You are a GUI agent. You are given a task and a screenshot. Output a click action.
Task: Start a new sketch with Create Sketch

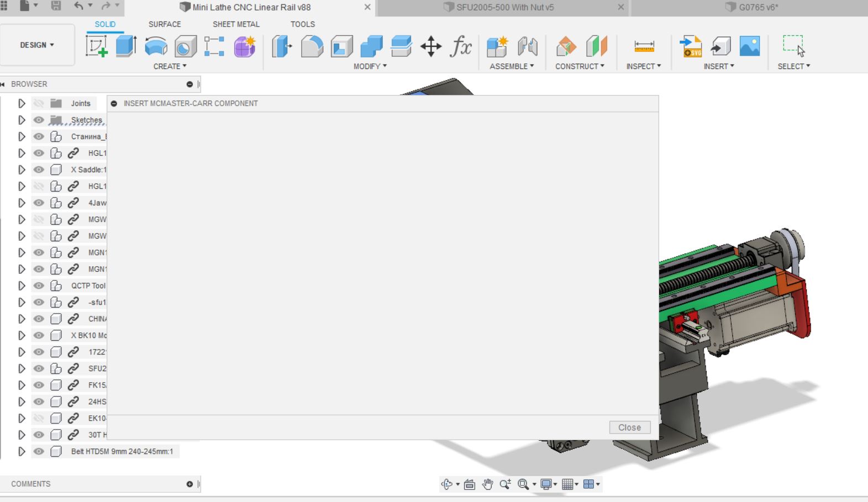[x=97, y=46]
